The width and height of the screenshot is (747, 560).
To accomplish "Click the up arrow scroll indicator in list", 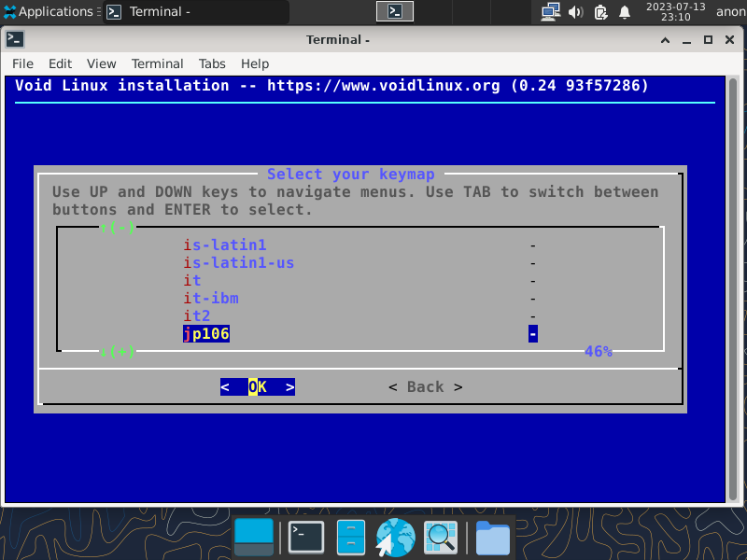I will click(118, 227).
